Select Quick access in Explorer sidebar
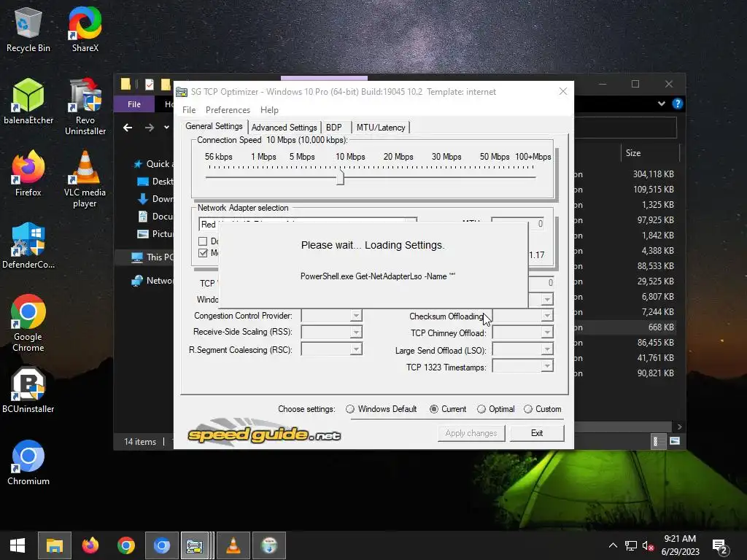Viewport: 747px width, 560px height. [x=152, y=164]
